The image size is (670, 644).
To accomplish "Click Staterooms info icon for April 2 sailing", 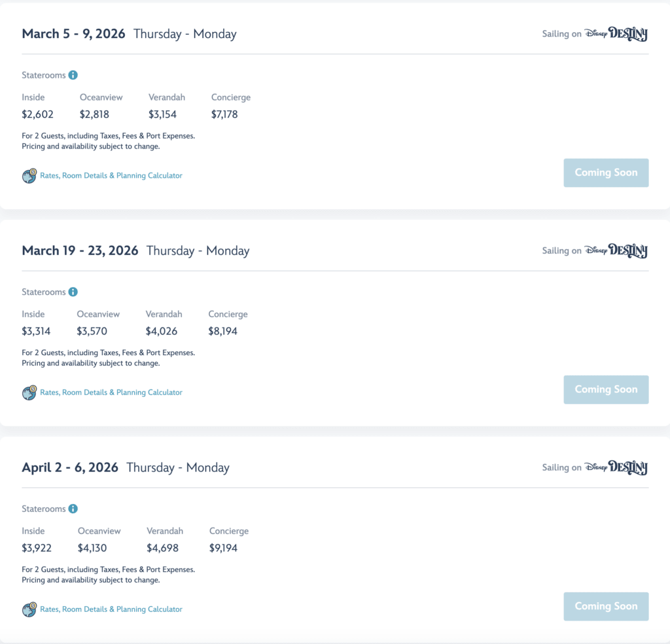I will 73,509.
